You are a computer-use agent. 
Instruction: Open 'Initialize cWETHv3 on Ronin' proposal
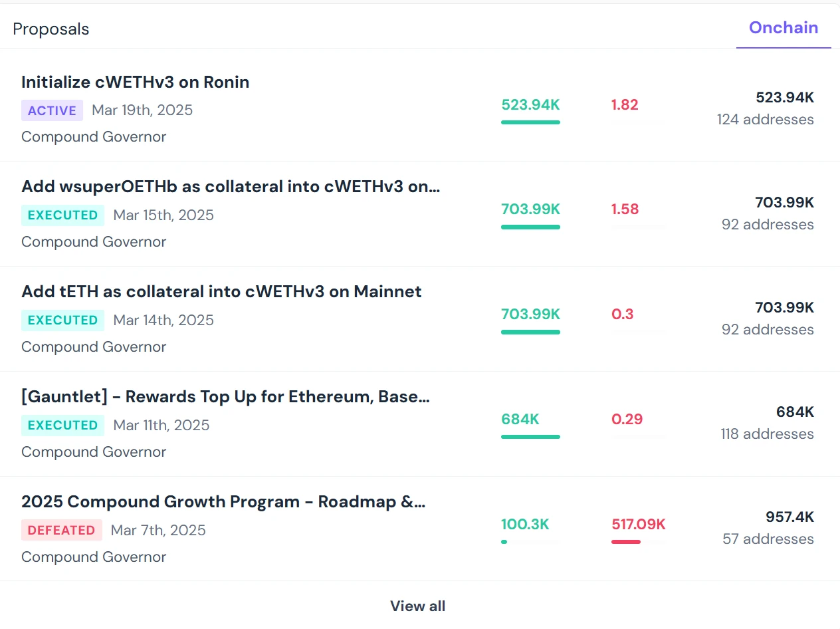(x=136, y=82)
